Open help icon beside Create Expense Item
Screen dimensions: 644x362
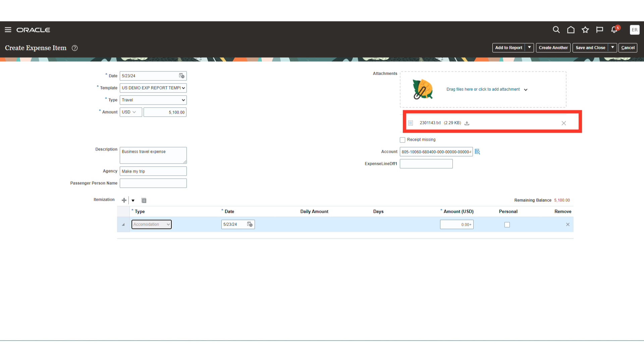click(75, 48)
